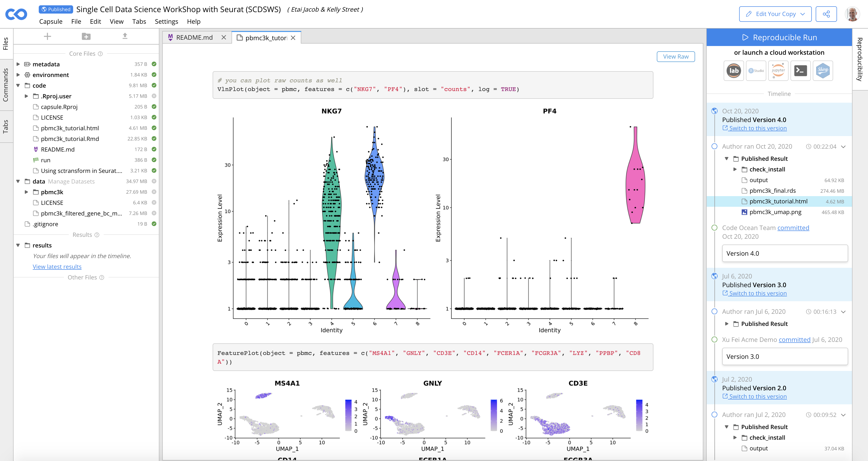
Task: Toggle green check next to README.md
Action: coord(154,149)
